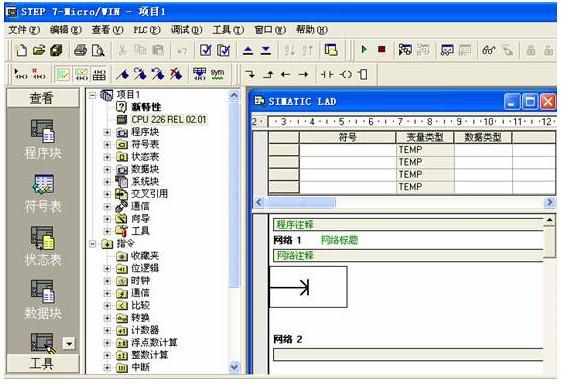Click the 网络 2 label
The height and width of the screenshot is (384, 561).
click(x=288, y=339)
